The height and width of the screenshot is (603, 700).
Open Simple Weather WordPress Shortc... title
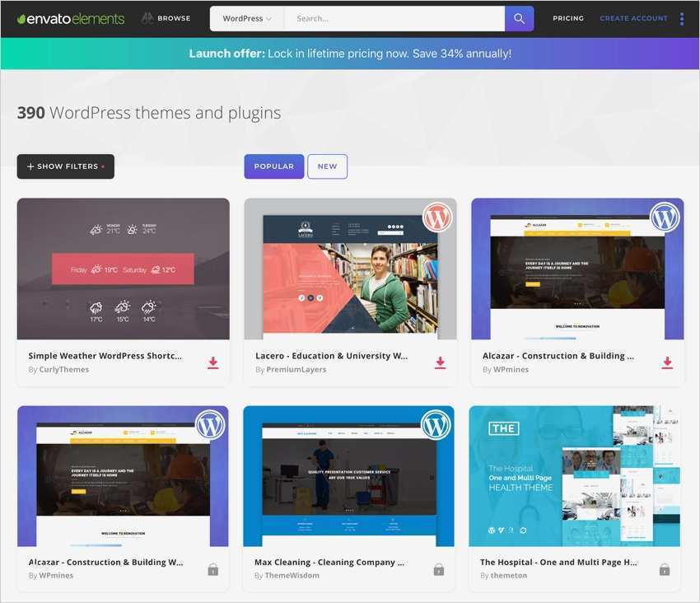(105, 356)
